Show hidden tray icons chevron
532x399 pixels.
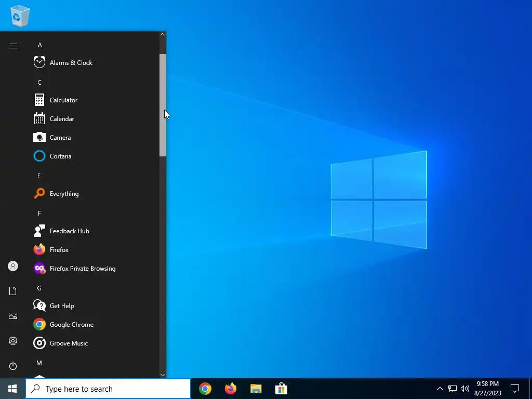[x=440, y=389]
